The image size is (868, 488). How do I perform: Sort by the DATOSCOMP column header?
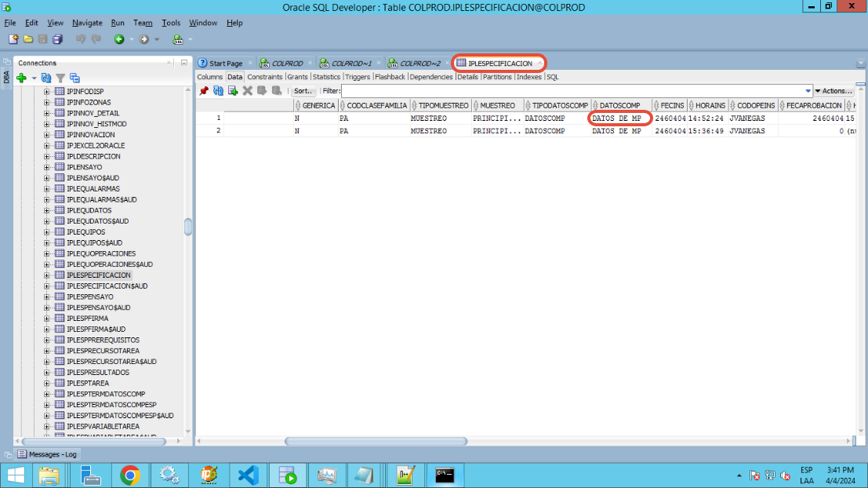[619, 105]
